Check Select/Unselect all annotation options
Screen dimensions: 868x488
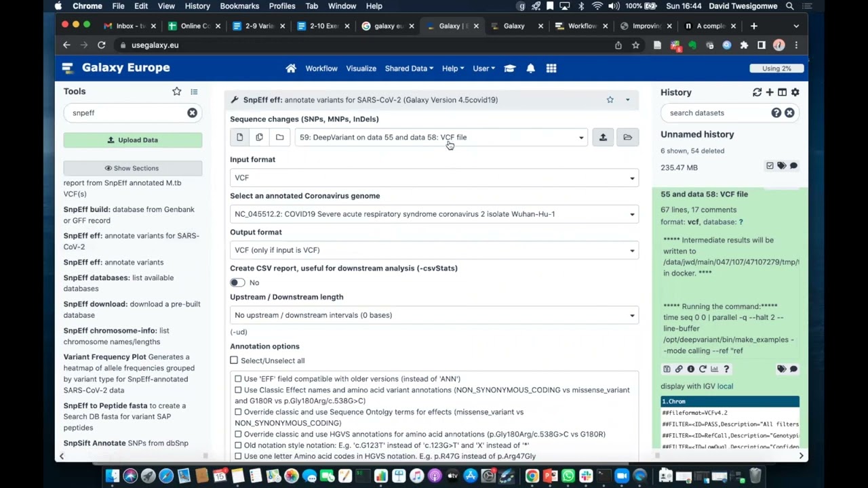(x=234, y=361)
